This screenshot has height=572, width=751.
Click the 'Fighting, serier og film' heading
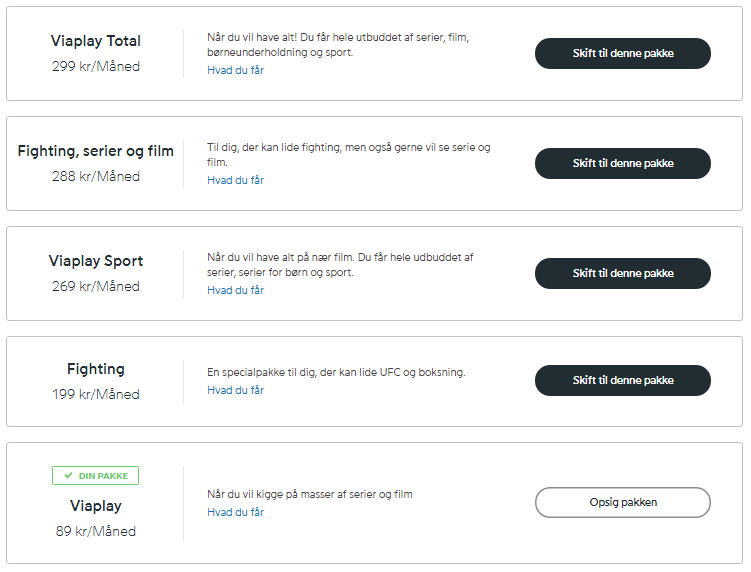coord(96,151)
